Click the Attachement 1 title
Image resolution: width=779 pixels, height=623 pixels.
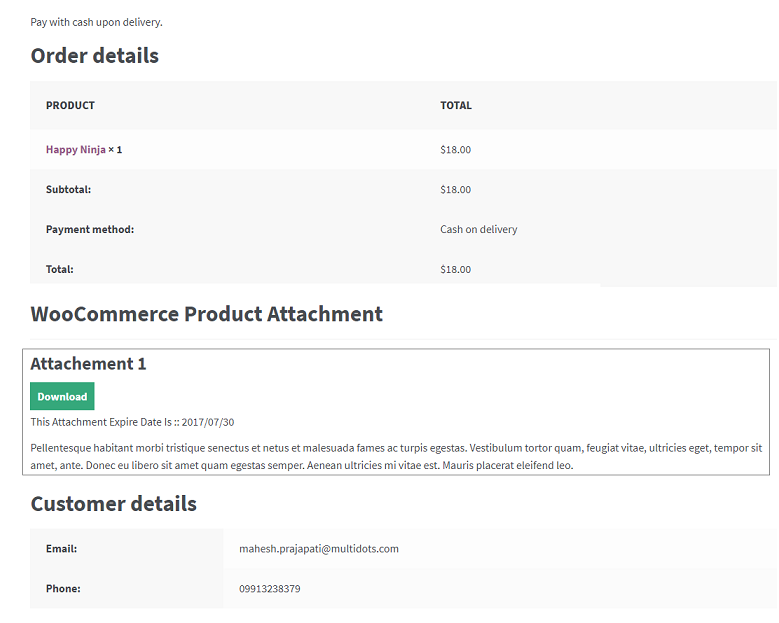point(88,364)
